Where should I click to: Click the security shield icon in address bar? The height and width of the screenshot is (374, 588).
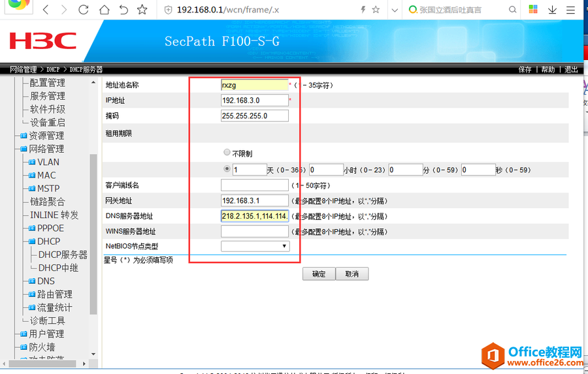tap(169, 10)
